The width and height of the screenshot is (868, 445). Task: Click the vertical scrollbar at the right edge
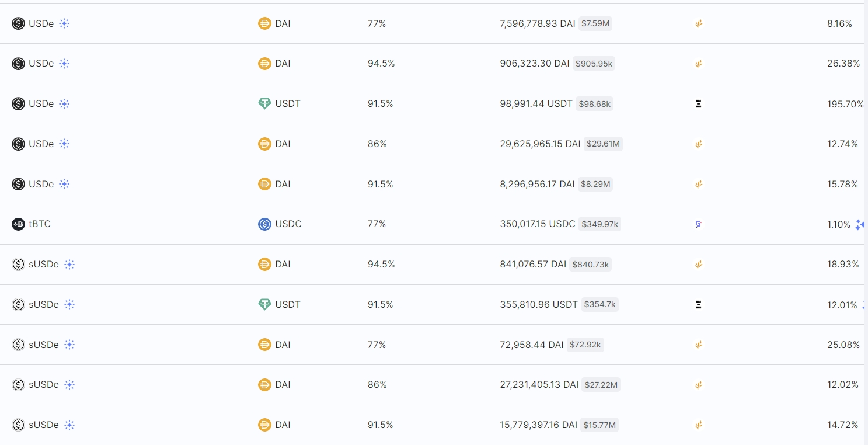click(x=866, y=222)
